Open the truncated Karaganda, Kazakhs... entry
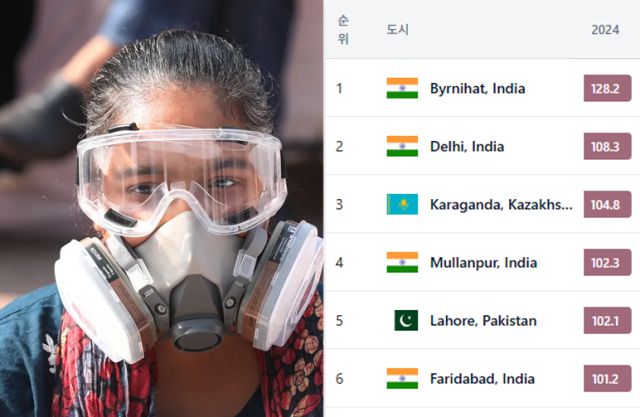Viewport: 640px width, 417px height. [x=501, y=204]
